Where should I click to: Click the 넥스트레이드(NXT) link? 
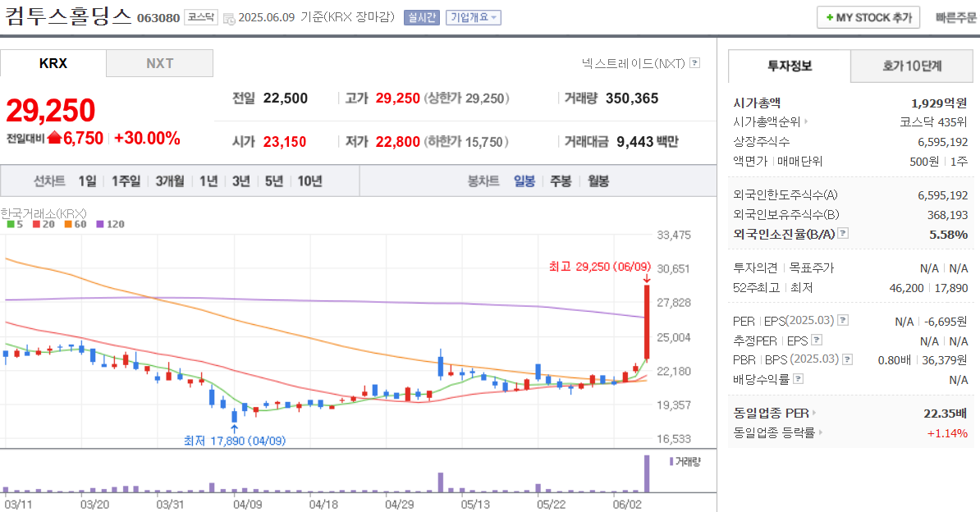pyautogui.click(x=633, y=63)
